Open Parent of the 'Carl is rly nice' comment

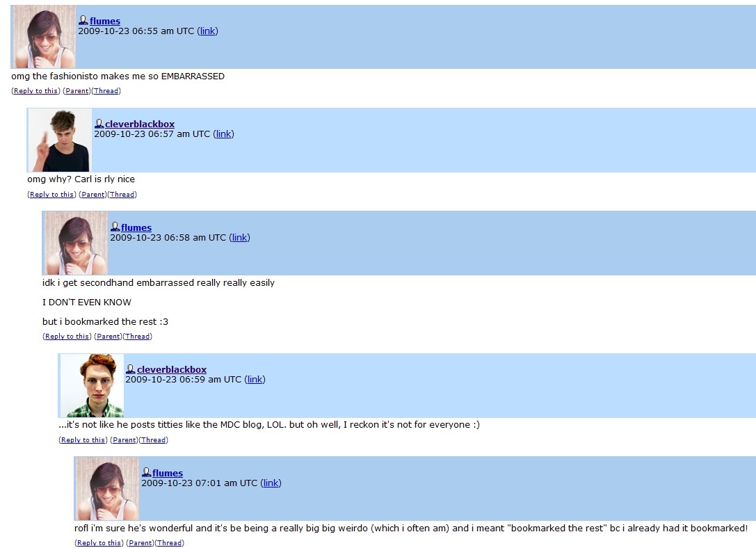[93, 194]
